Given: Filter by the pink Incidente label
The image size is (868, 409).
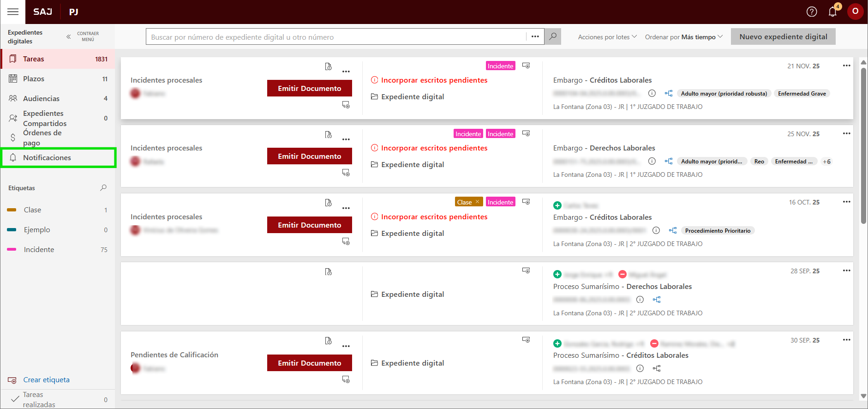Looking at the screenshot, I should pyautogui.click(x=39, y=250).
